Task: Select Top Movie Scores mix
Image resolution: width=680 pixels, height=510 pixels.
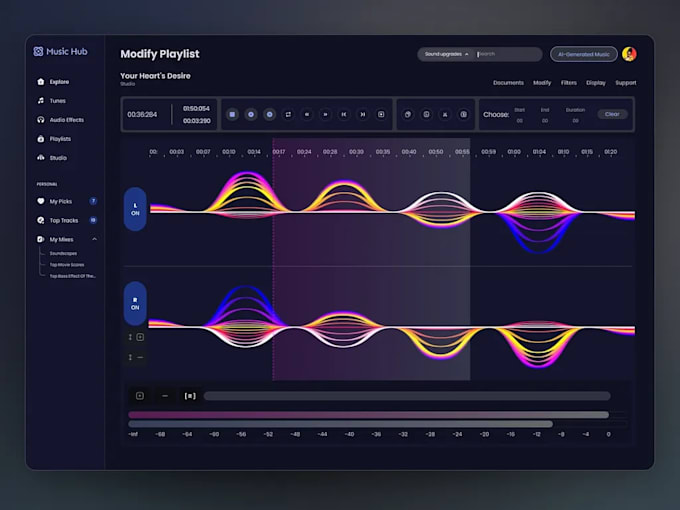Action: [67, 265]
